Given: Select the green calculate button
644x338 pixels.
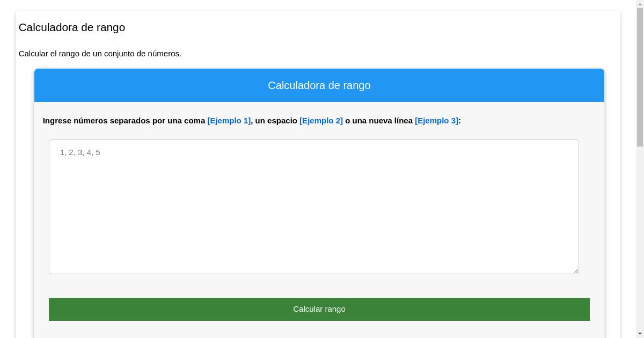Looking at the screenshot, I should [319, 309].
